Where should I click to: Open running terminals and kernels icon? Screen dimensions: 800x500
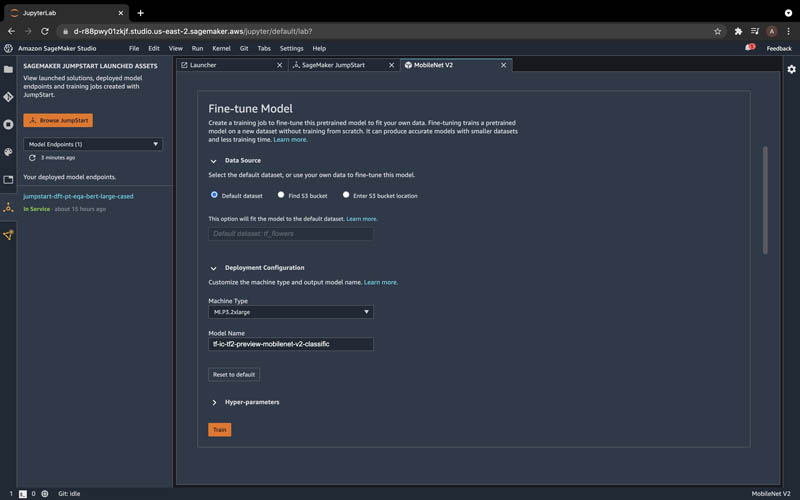click(x=8, y=124)
